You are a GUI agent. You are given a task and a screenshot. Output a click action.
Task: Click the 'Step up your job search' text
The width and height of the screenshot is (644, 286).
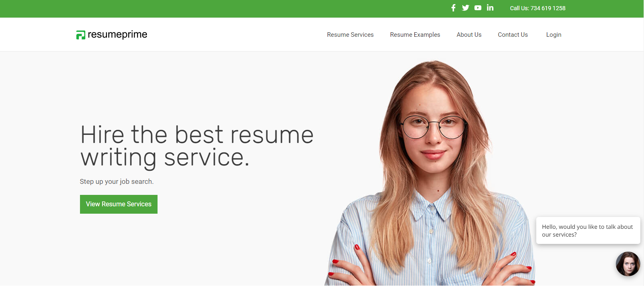117,181
